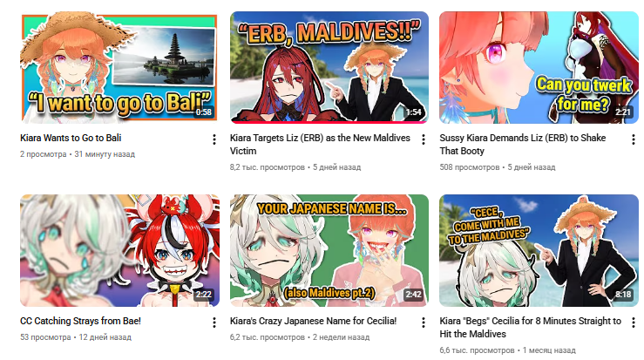Open the "I want to go to Bali" thumbnail

(x=119, y=67)
